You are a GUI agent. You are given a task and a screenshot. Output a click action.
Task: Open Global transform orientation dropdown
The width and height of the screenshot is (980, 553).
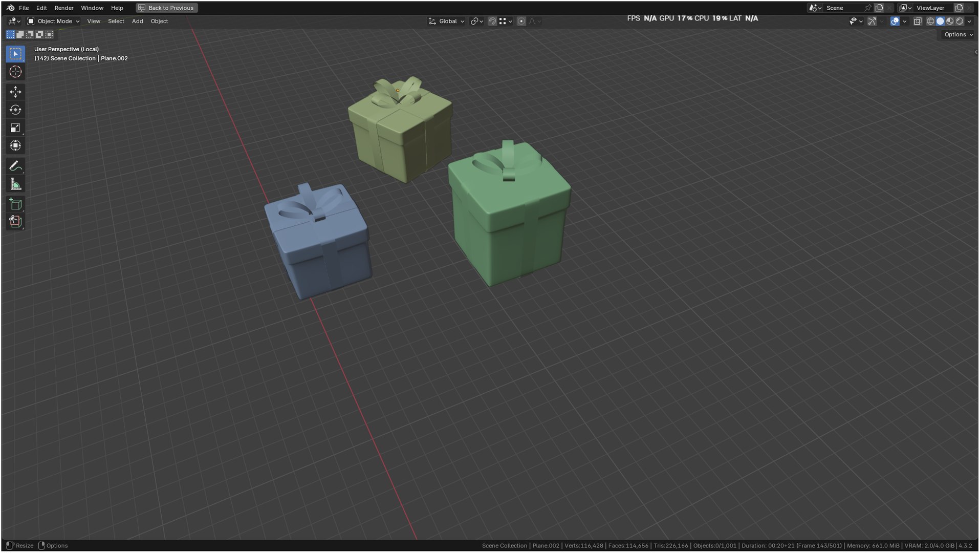446,21
